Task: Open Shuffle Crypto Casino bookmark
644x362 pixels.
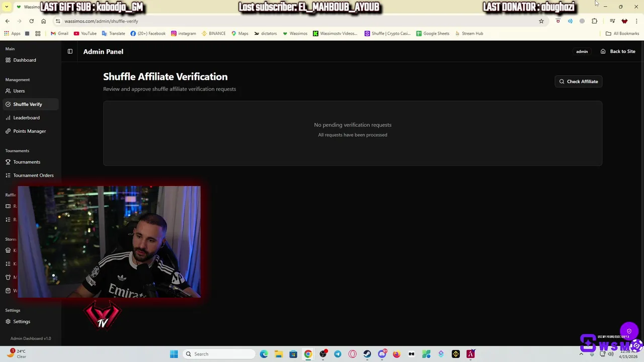Action: [387, 34]
